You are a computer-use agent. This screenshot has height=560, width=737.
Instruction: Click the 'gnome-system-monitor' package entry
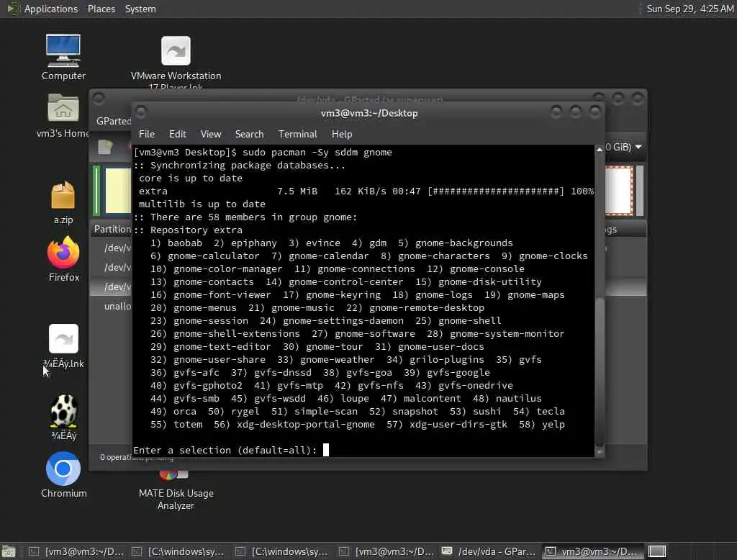(x=507, y=333)
